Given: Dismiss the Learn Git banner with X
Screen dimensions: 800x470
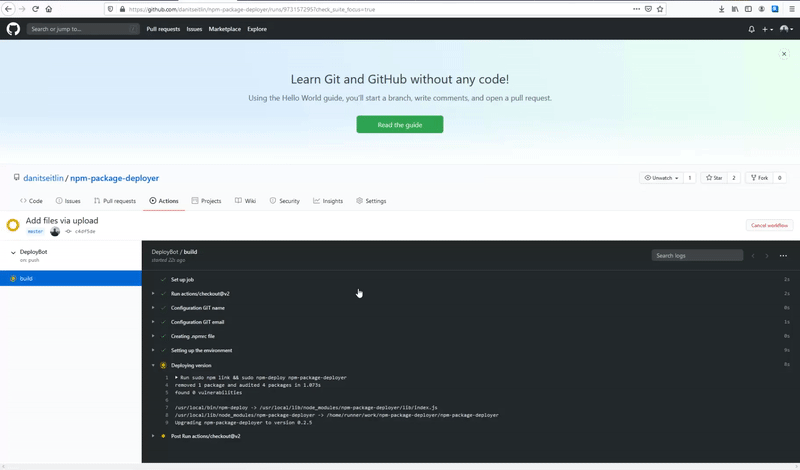Looking at the screenshot, I should 784,54.
